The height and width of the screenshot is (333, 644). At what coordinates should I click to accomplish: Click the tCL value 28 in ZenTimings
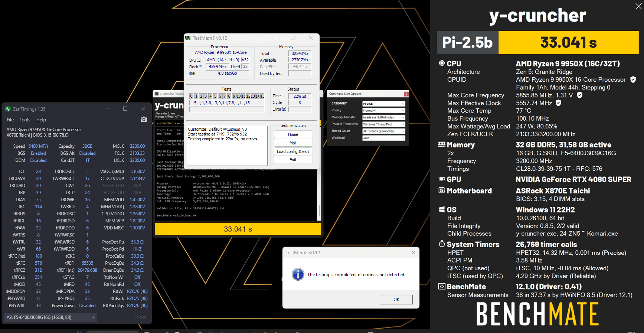pos(39,171)
